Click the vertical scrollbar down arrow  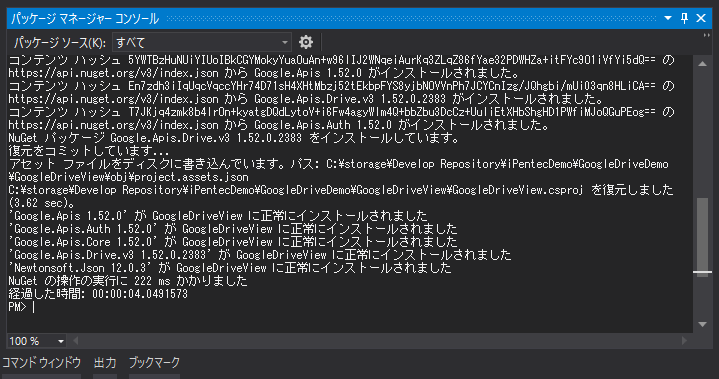pos(702,324)
